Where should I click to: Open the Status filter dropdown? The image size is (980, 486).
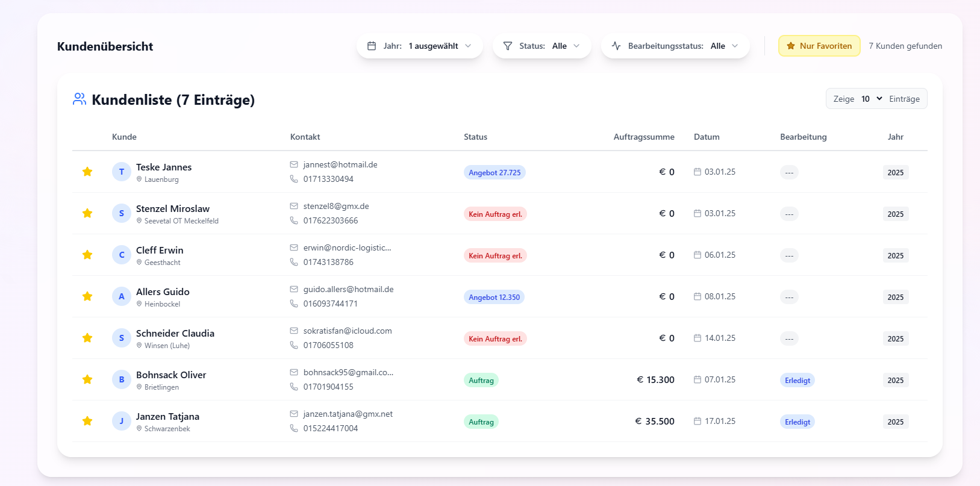click(x=541, y=46)
